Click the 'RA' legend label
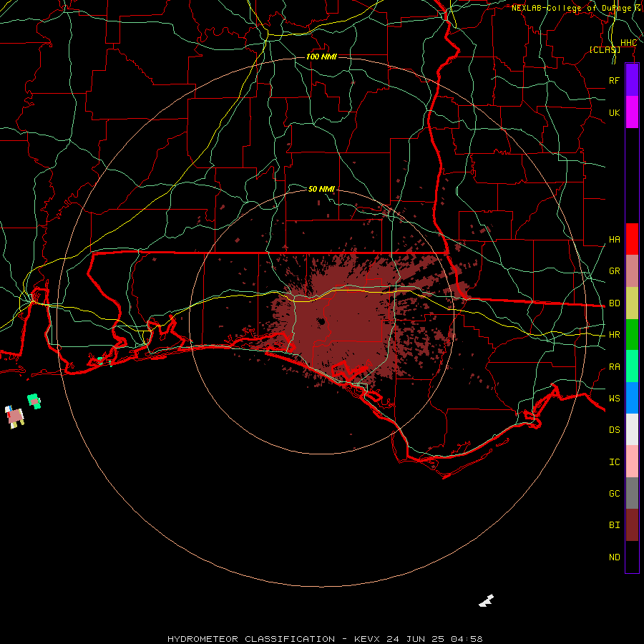644x644 pixels. tap(614, 367)
